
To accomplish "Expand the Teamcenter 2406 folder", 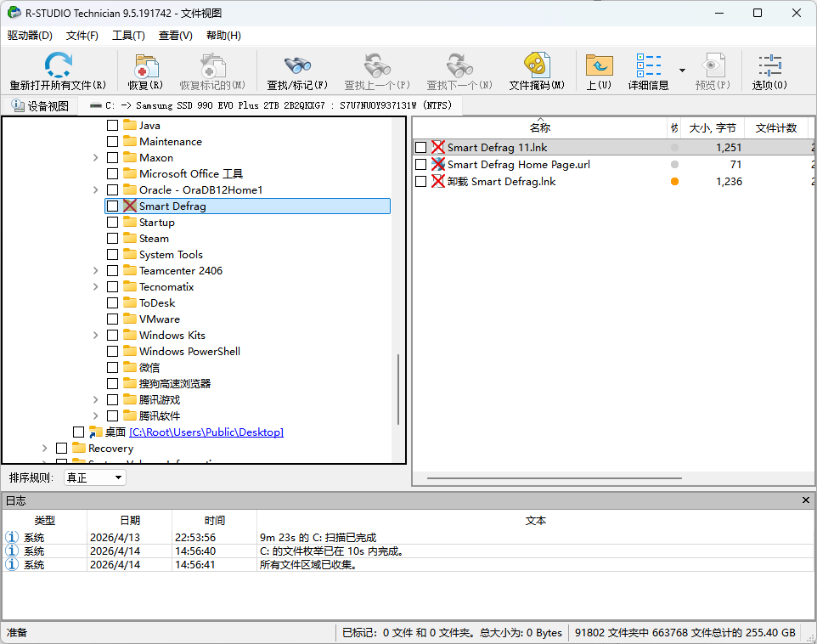I will [96, 271].
